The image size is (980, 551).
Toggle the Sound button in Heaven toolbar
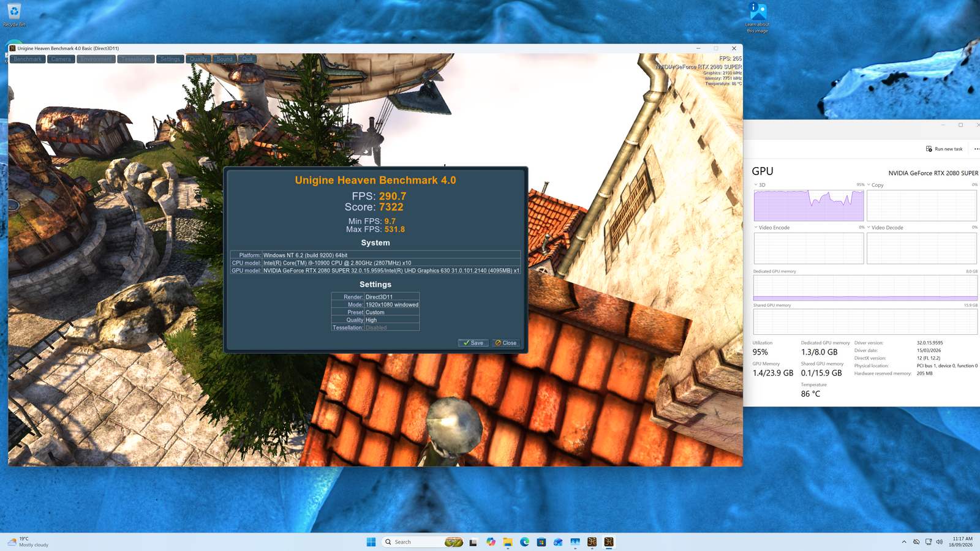click(x=224, y=59)
